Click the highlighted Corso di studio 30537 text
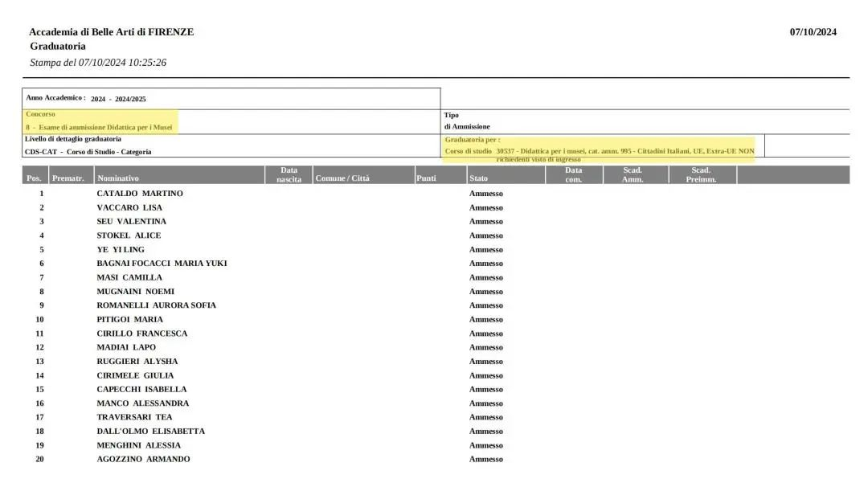Image resolution: width=868 pixels, height=483 pixels. [x=599, y=151]
